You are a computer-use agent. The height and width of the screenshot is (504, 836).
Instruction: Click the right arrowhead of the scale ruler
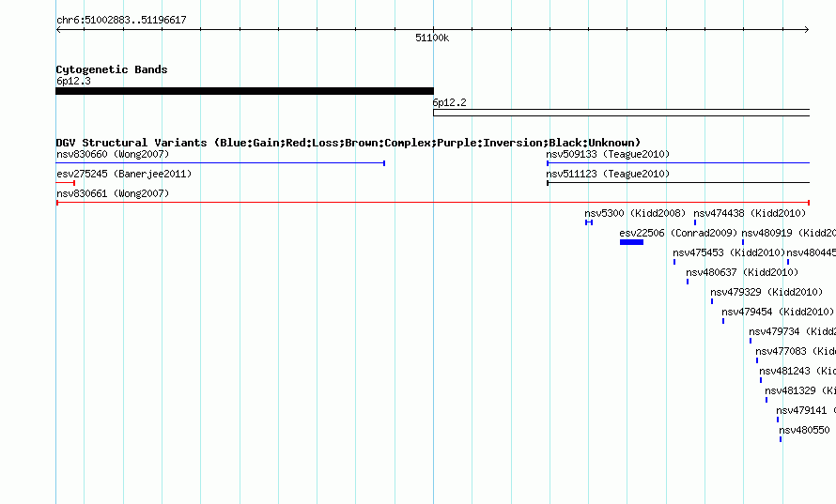point(807,30)
